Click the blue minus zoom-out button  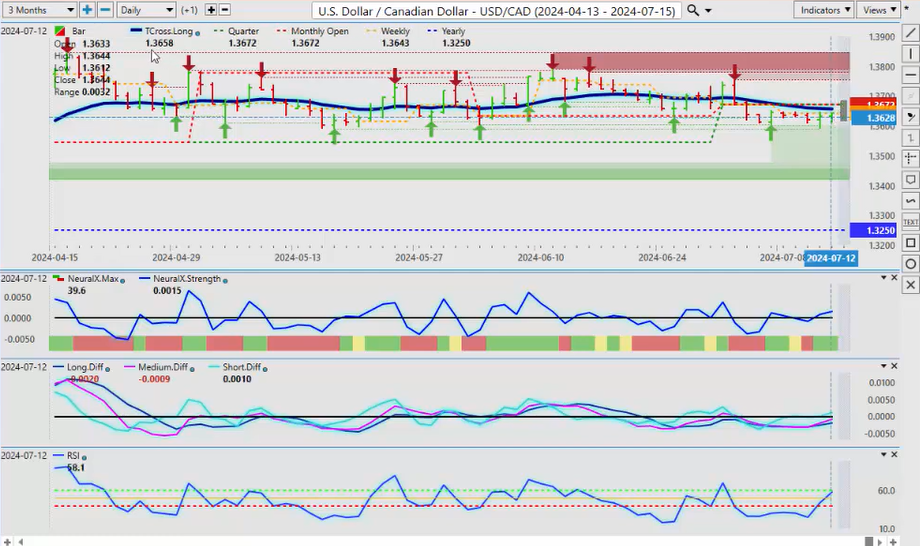click(x=105, y=10)
